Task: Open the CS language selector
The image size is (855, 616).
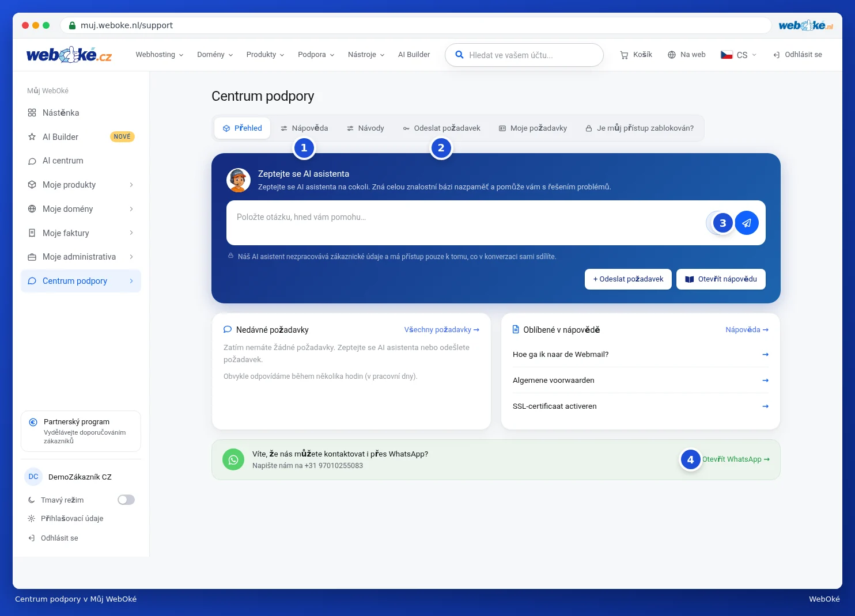Action: coord(739,55)
